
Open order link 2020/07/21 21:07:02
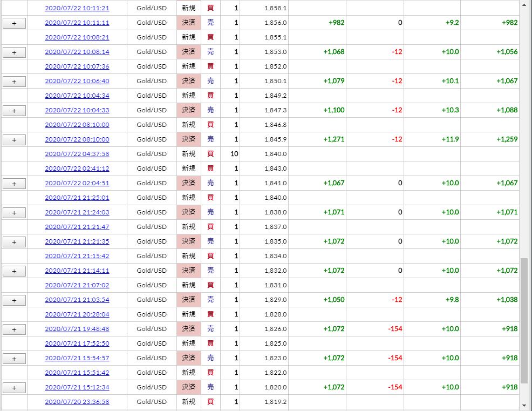[77, 285]
